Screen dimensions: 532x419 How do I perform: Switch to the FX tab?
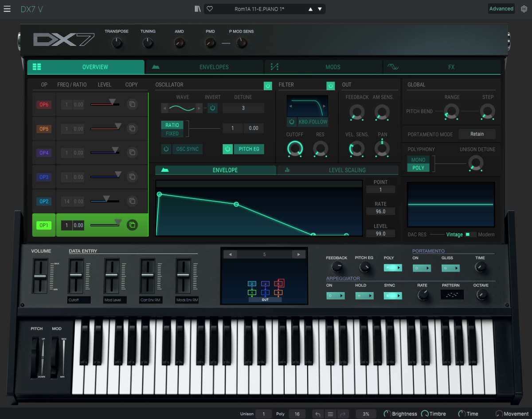click(x=442, y=67)
